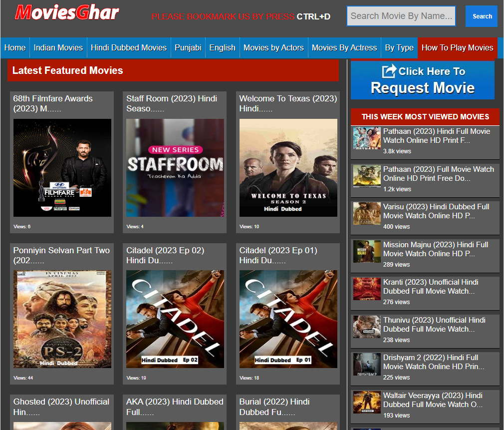Click the Request Movie banner
The image size is (504, 430).
point(423,80)
